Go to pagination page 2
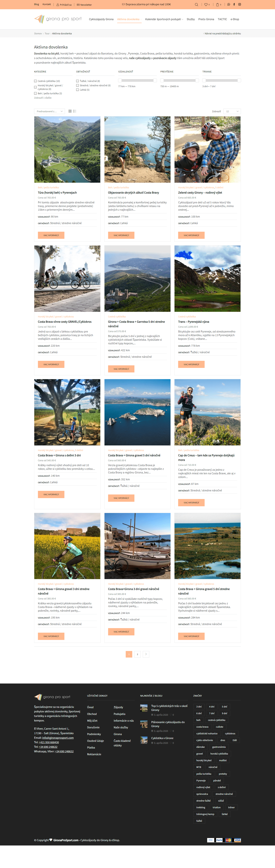Image resolution: width=275 pixels, height=868 pixels. tap(137, 654)
